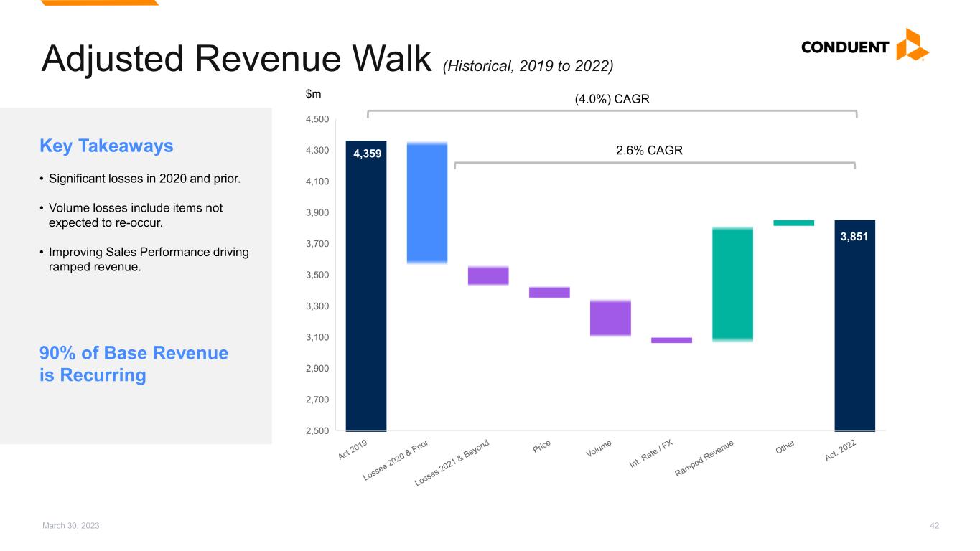Select the teal Ramped Revenue bar
Viewport: 980px width, 551px height.
click(732, 284)
